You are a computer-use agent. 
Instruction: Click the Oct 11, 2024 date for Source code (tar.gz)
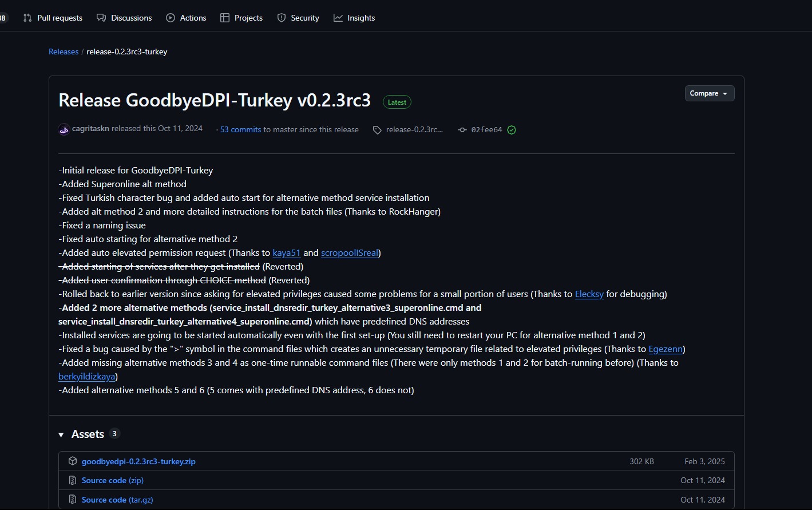(x=703, y=500)
